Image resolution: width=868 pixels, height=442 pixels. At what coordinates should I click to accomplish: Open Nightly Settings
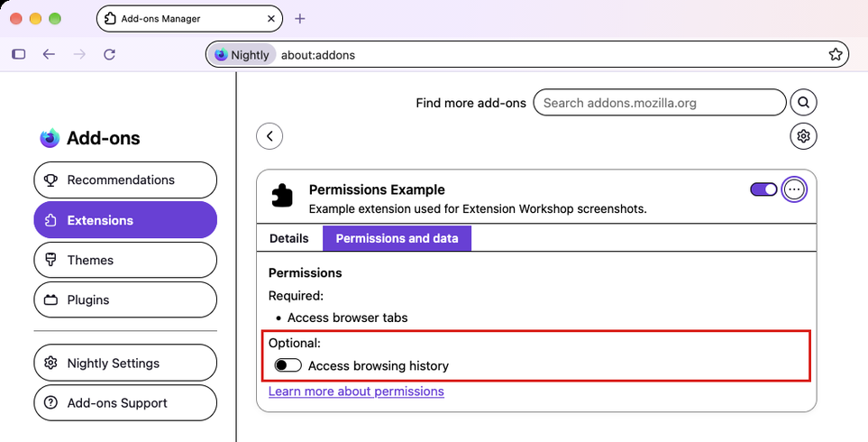125,363
